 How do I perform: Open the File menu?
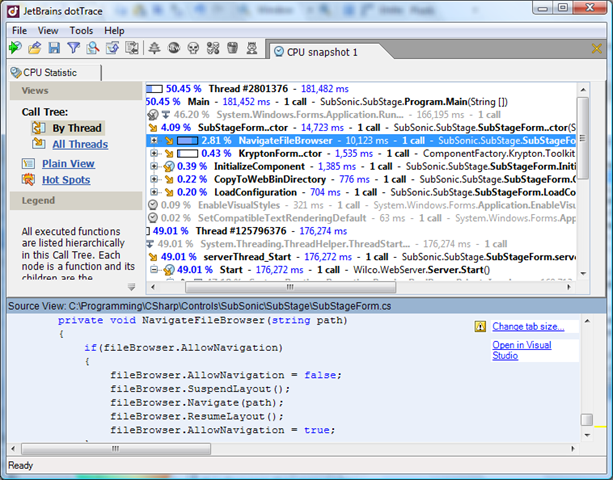tap(20, 30)
